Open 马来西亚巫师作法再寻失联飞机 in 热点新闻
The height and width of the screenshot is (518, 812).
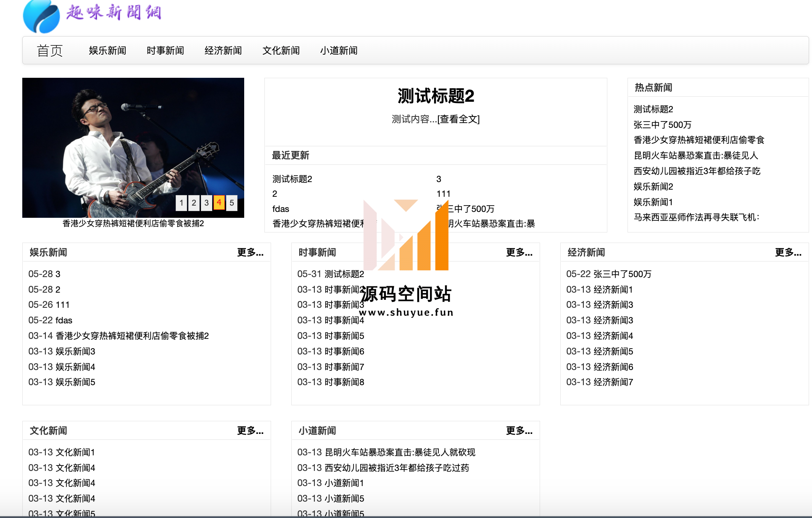tap(696, 217)
